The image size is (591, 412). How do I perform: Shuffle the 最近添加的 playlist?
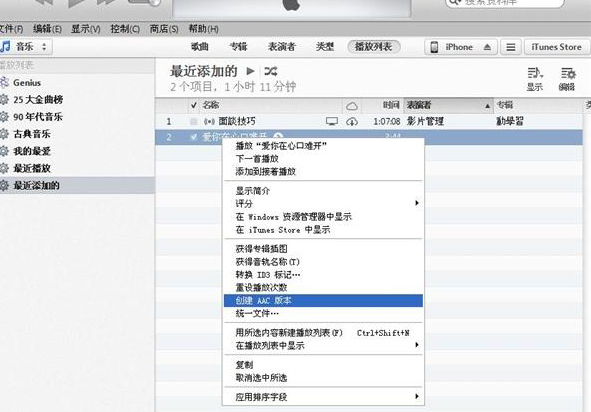pyautogui.click(x=271, y=71)
